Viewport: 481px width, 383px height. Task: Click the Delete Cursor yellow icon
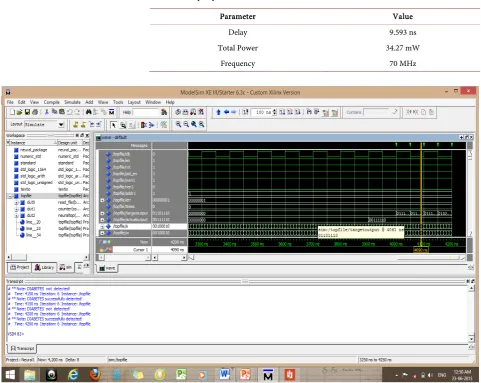tap(83, 124)
